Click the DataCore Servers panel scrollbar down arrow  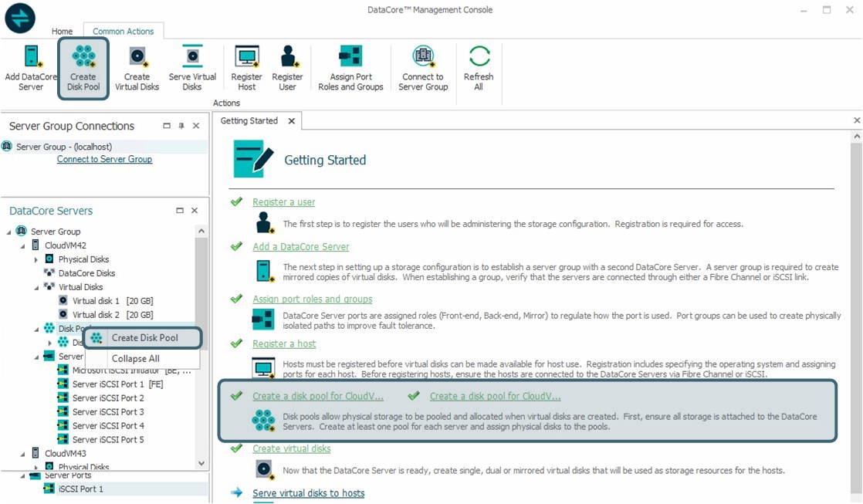[x=201, y=464]
